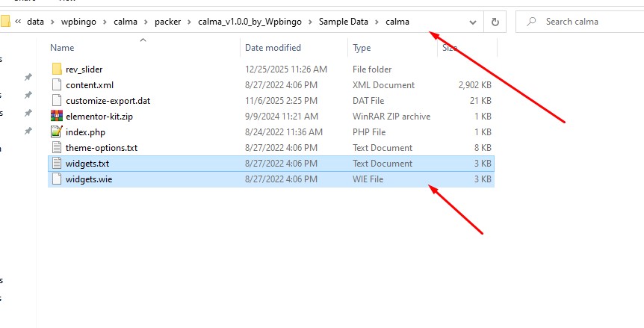Open the rev_slider folder icon

tap(57, 69)
